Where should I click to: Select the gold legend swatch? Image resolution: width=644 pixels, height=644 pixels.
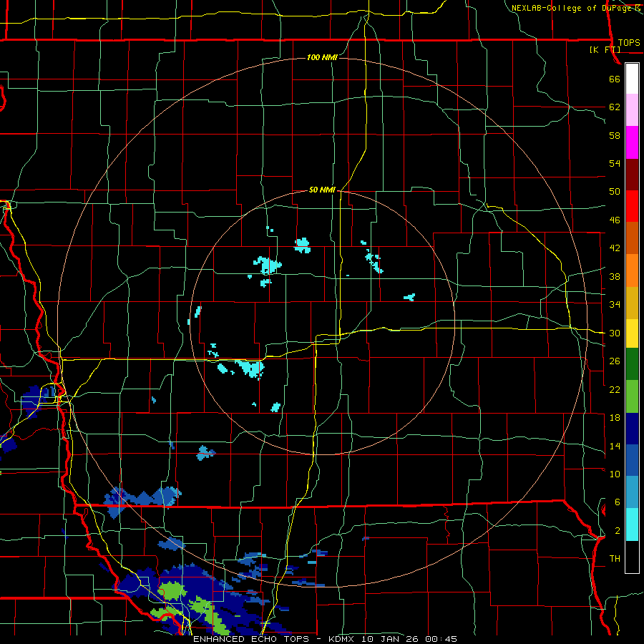(632, 303)
